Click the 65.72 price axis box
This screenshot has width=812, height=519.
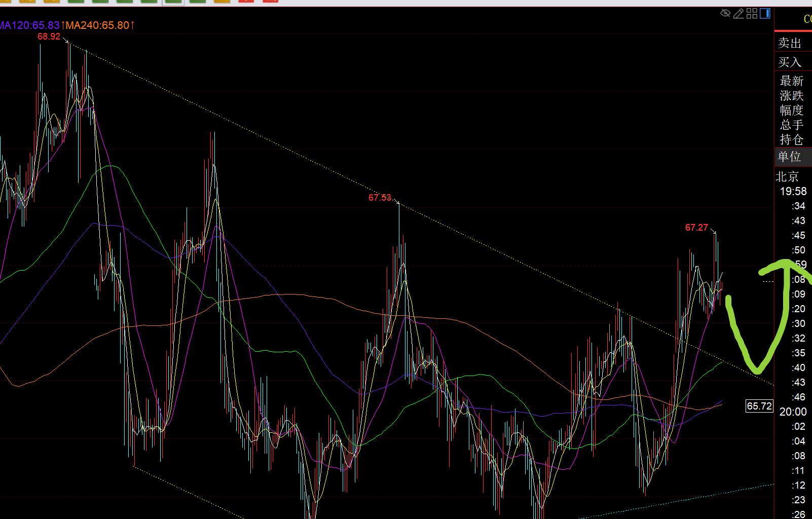click(x=759, y=406)
